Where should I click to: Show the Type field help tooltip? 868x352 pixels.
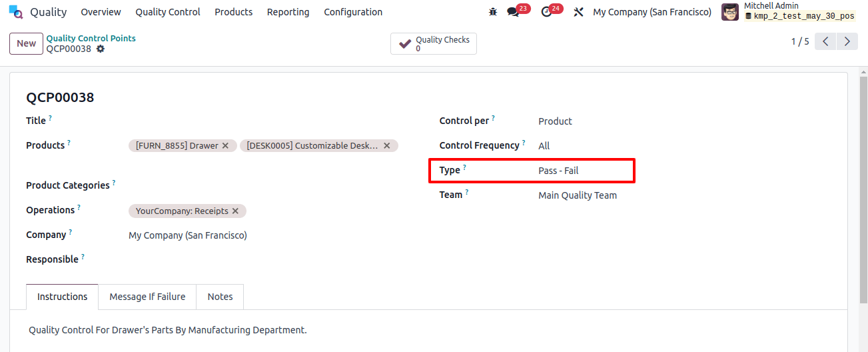464,167
